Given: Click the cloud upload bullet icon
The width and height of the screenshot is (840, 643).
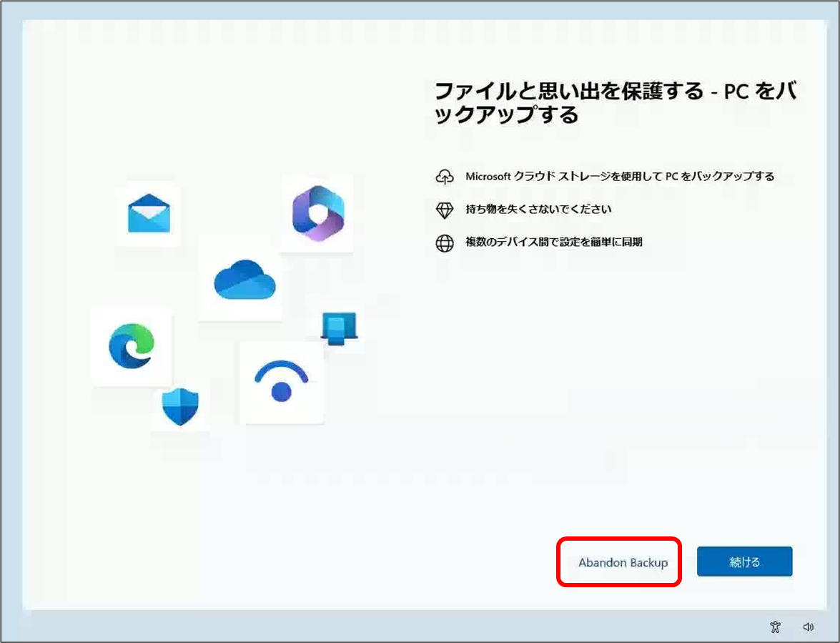Looking at the screenshot, I should coord(444,176).
